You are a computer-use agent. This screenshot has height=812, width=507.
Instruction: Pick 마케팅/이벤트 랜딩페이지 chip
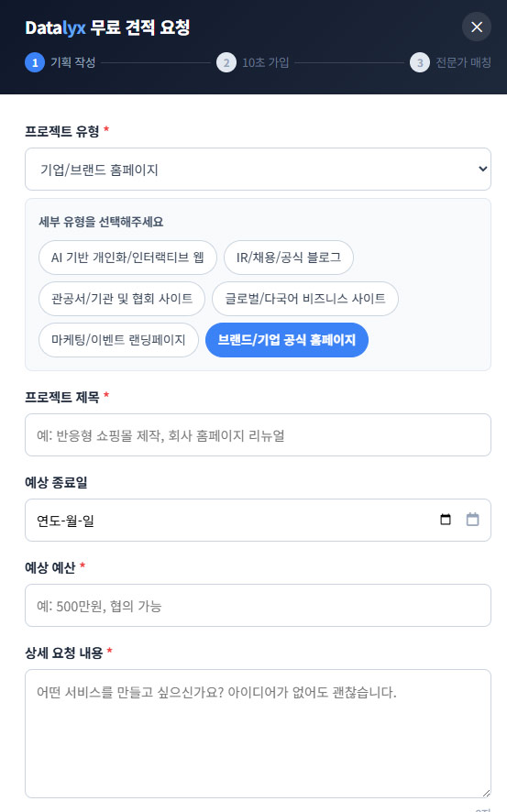pyautogui.click(x=118, y=340)
